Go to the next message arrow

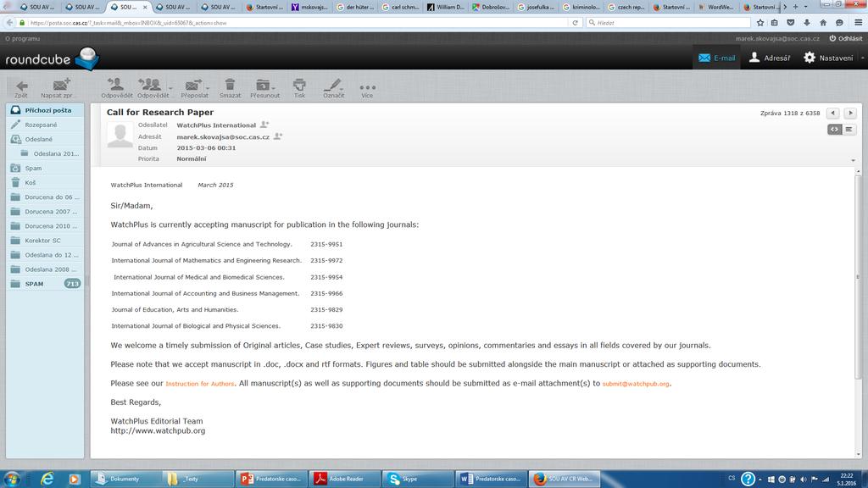(850, 113)
